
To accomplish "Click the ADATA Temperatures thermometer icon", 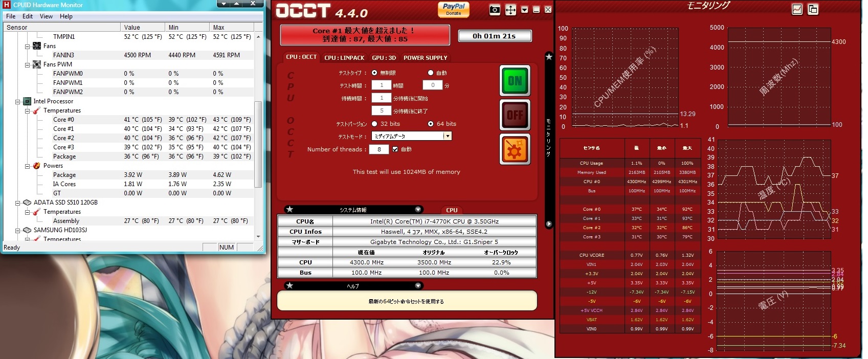I will click(x=37, y=212).
